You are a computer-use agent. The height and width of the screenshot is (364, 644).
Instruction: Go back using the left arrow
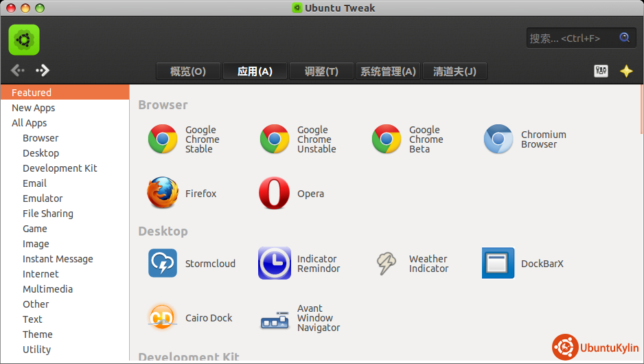tap(18, 70)
